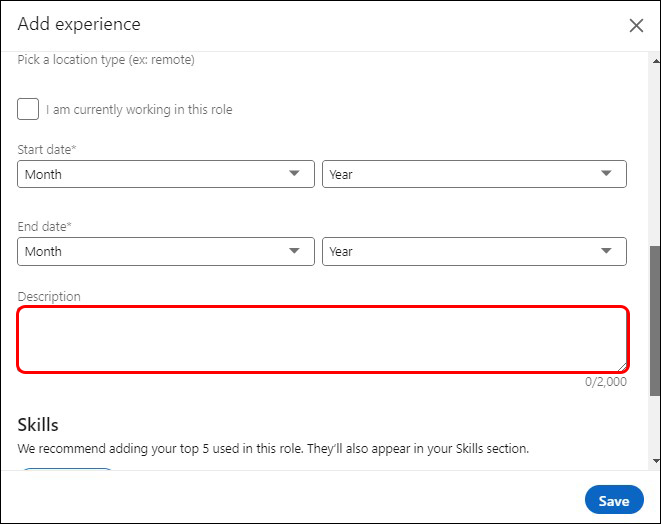Screen dimensions: 661x524
Task: Click the partially visible button under Skills
Action: pyautogui.click(x=67, y=469)
